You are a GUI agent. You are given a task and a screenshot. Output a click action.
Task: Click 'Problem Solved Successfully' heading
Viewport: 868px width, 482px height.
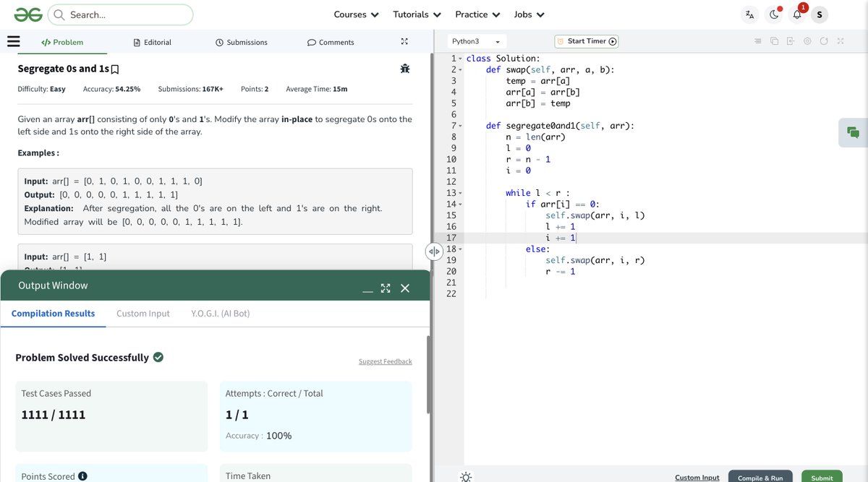pyautogui.click(x=82, y=358)
